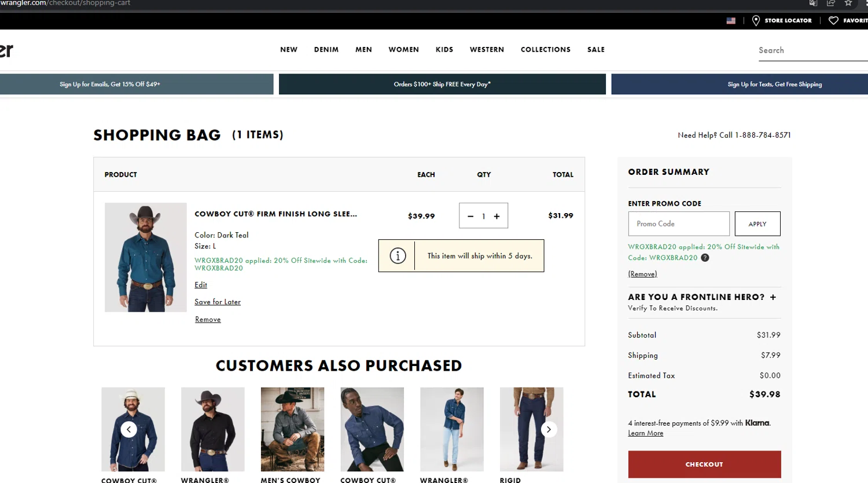
Task: Open the Rigid jeans recommendation thumbnail
Action: click(x=531, y=429)
